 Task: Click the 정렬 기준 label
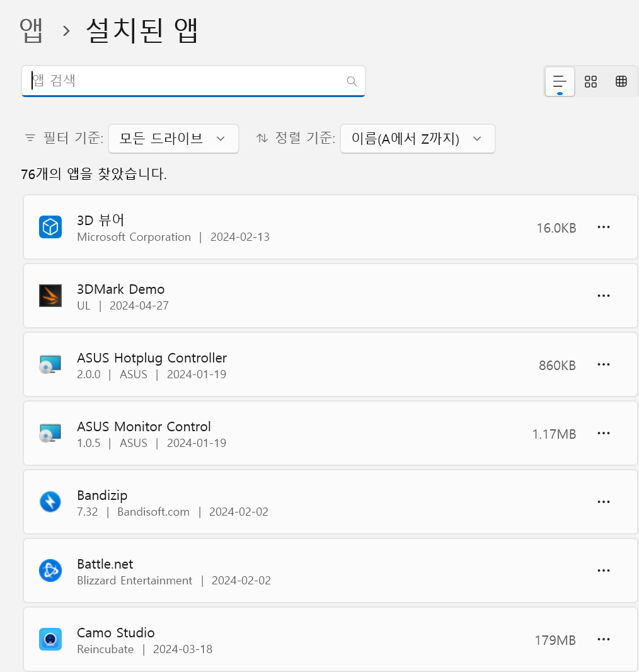[x=305, y=138]
